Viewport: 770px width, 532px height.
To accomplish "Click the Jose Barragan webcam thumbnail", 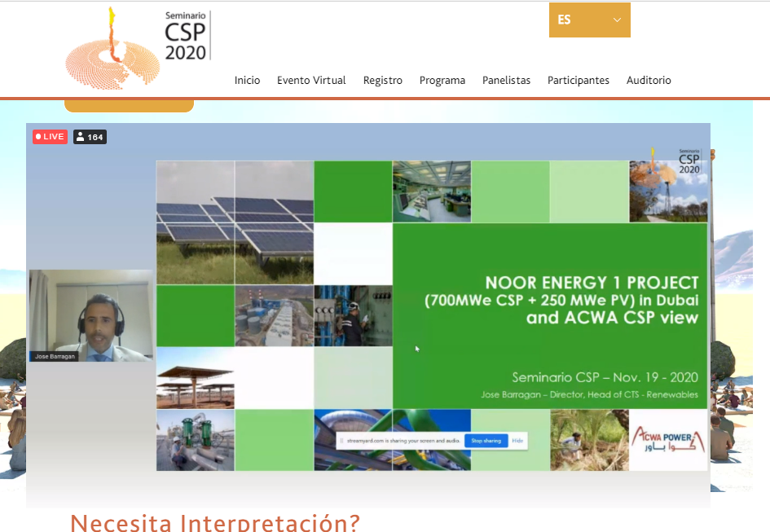I will pyautogui.click(x=91, y=315).
